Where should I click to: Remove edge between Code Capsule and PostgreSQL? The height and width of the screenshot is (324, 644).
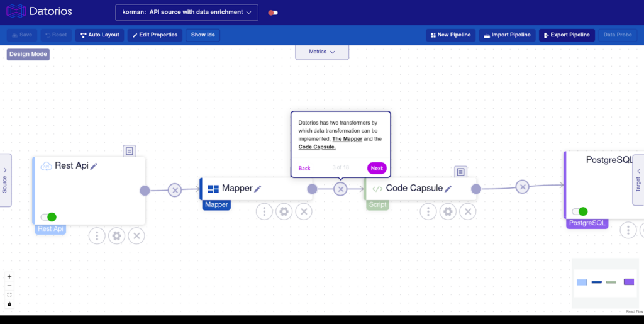pyautogui.click(x=523, y=187)
